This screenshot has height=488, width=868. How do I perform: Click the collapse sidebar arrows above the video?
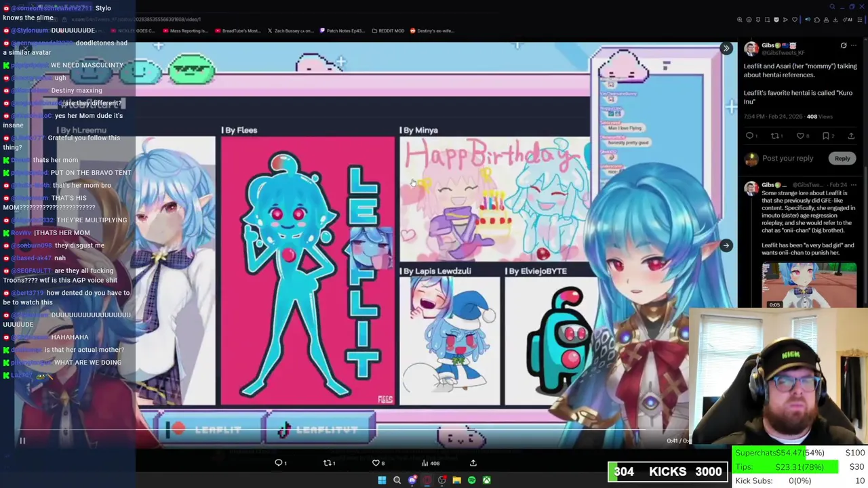(x=726, y=48)
